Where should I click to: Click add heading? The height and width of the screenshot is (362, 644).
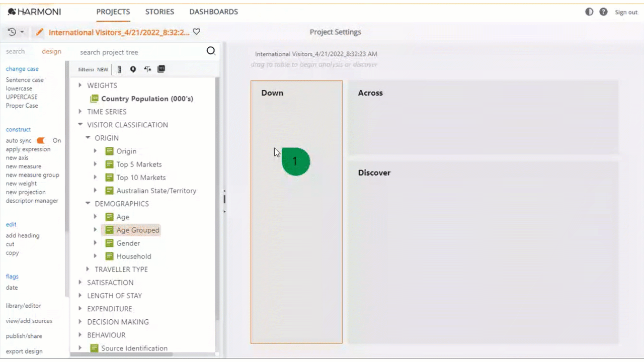[x=22, y=235]
